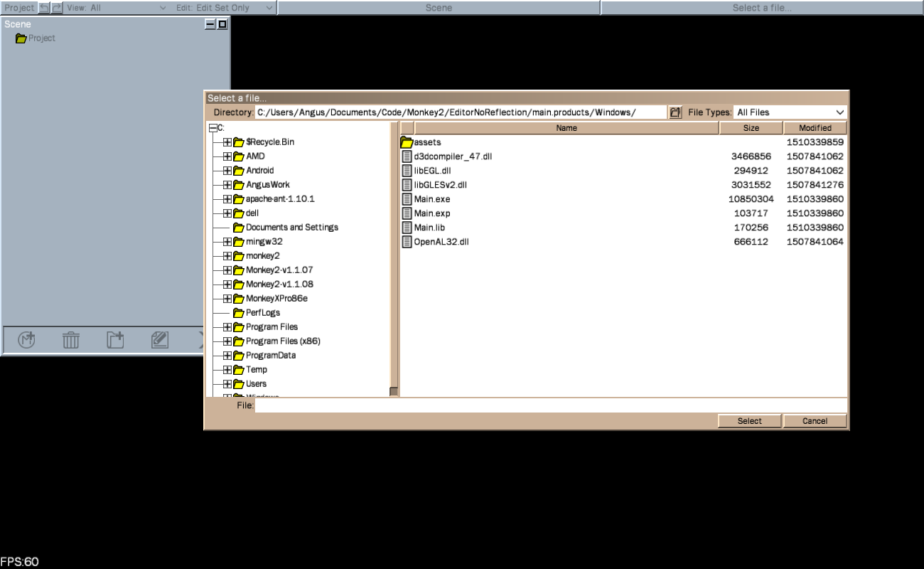The image size is (924, 569).
Task: Open the assets folder in file list
Action: [407, 142]
